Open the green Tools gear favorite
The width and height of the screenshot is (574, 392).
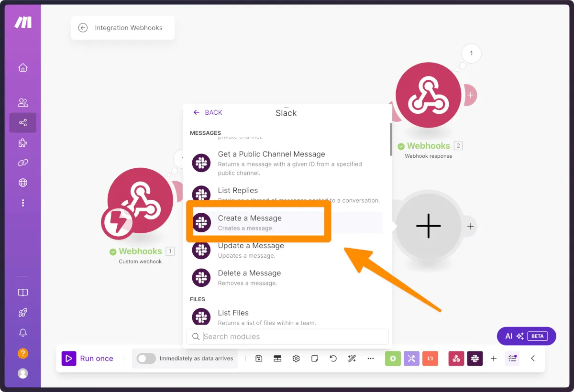(393, 359)
